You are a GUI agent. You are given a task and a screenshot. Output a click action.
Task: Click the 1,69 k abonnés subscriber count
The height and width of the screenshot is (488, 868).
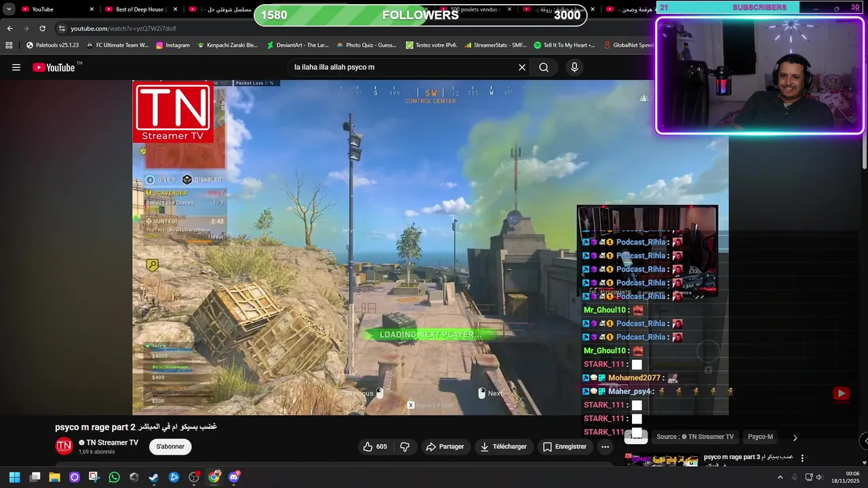(97, 452)
